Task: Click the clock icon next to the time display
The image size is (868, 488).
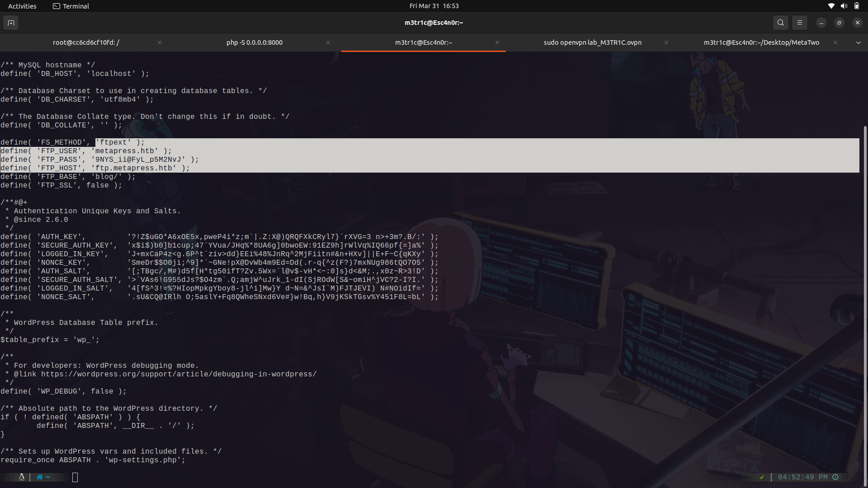Action: click(x=835, y=477)
